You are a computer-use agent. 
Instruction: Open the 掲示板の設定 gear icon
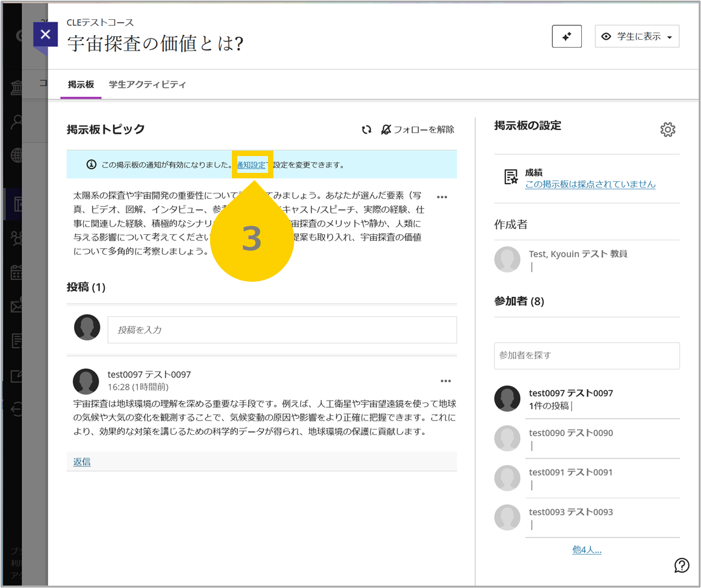click(667, 130)
